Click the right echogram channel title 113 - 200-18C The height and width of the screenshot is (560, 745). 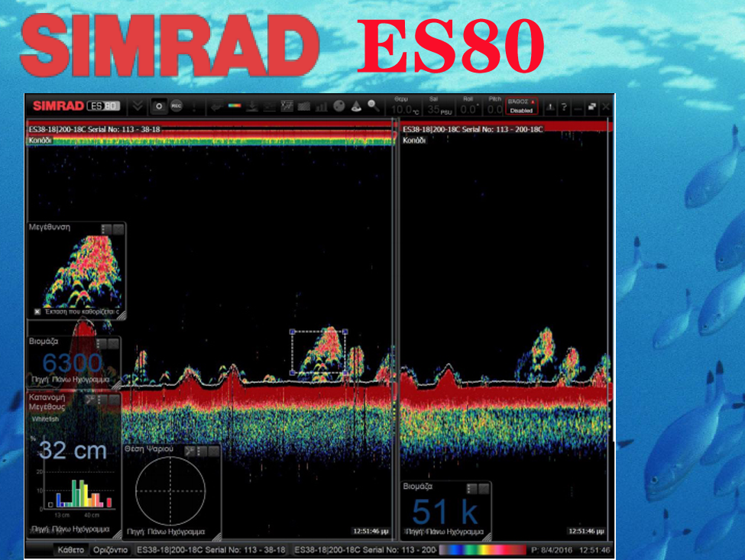pos(473,129)
